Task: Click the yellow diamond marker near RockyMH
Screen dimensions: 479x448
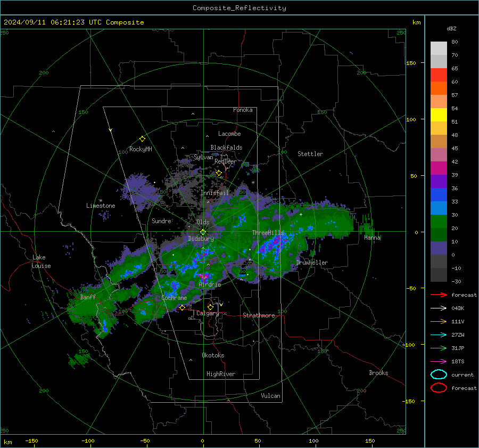Action: coord(142,139)
